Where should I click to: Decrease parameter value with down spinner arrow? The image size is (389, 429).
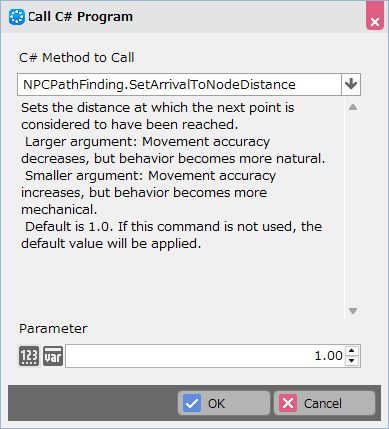tap(352, 361)
